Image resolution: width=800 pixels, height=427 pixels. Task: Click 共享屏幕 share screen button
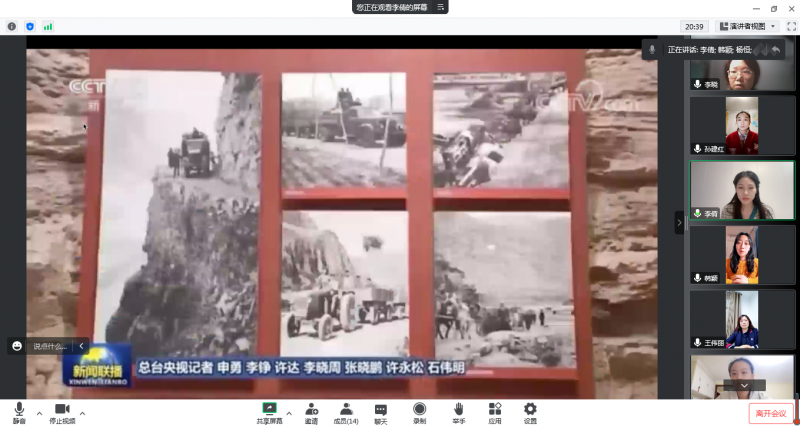[x=269, y=412]
